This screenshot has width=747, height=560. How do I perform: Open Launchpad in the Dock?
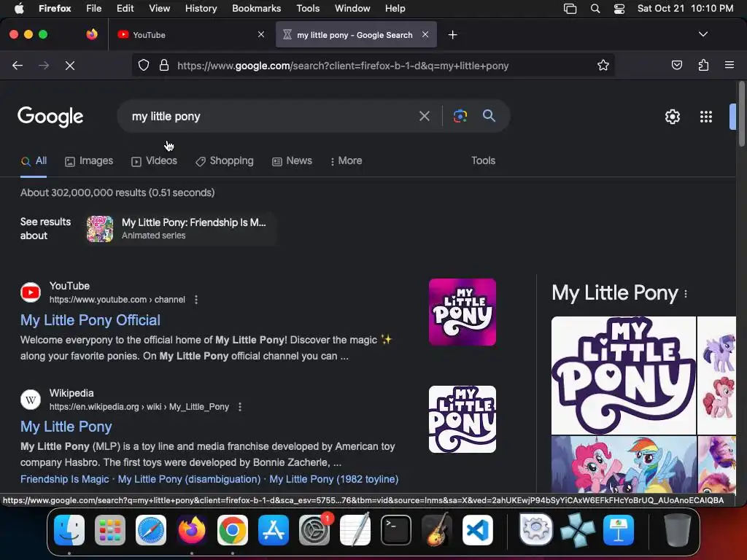(x=110, y=530)
